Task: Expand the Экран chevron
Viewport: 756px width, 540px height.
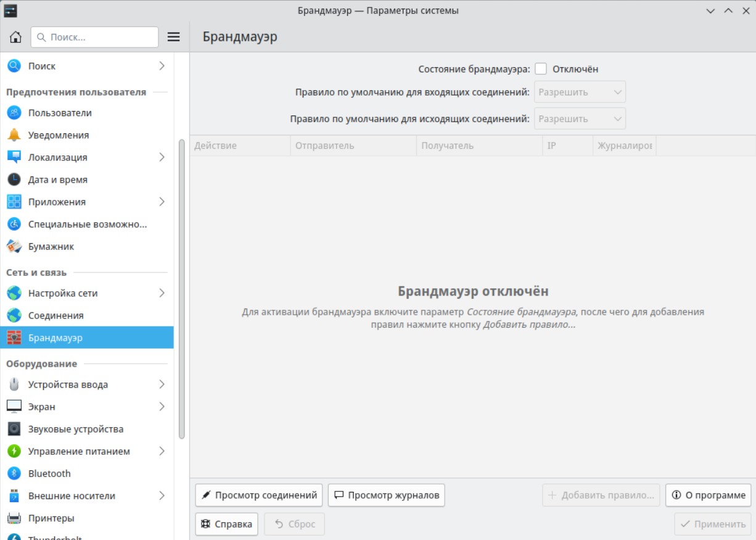Action: point(162,407)
